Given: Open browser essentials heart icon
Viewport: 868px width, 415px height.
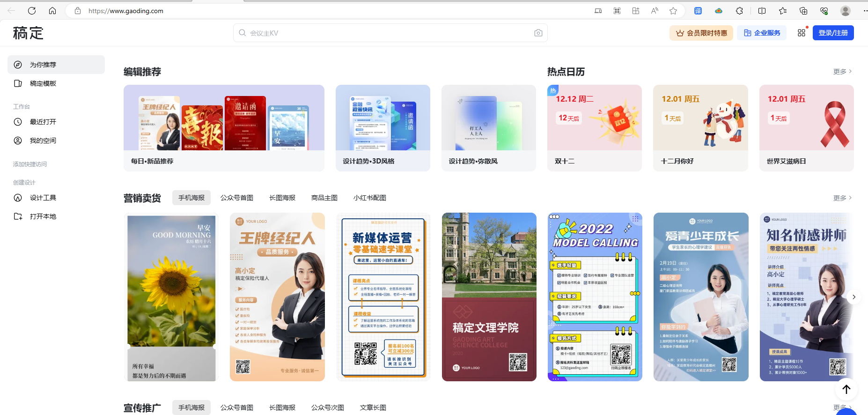Looking at the screenshot, I should 824,11.
